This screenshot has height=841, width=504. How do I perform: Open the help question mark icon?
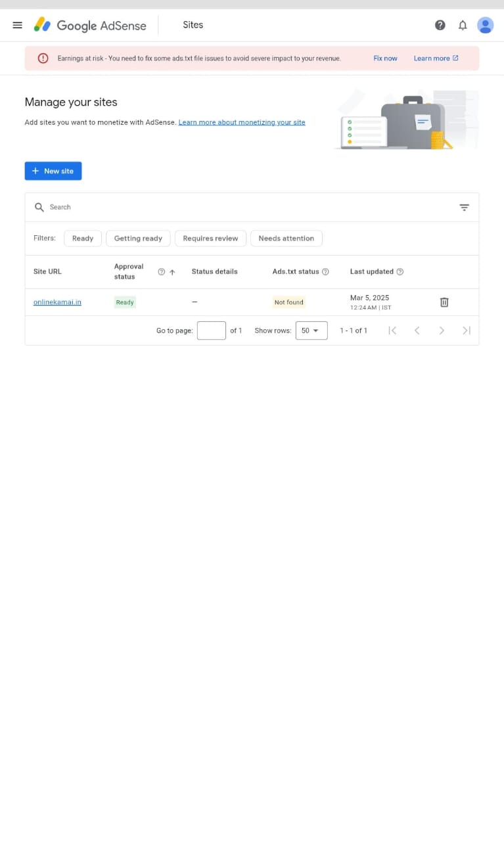tap(440, 25)
